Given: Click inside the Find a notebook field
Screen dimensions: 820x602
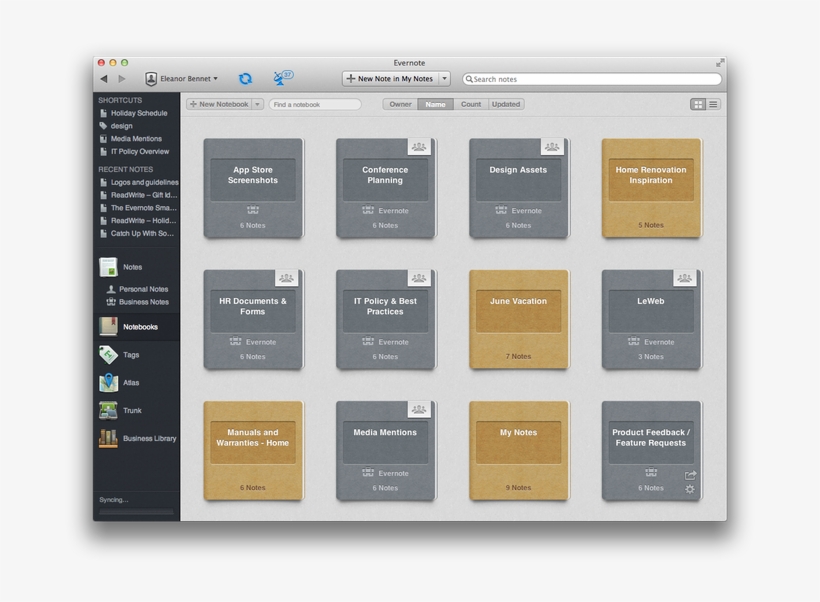Looking at the screenshot, I should [x=314, y=104].
